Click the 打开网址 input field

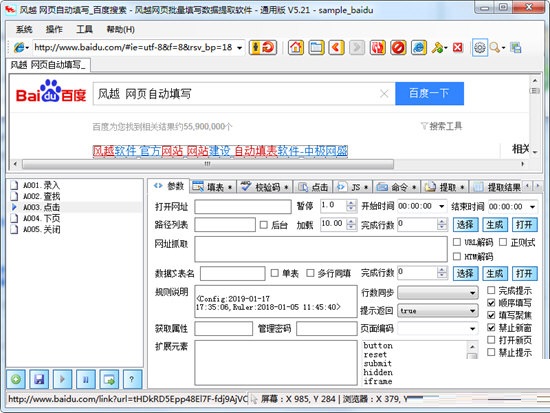[243, 207]
